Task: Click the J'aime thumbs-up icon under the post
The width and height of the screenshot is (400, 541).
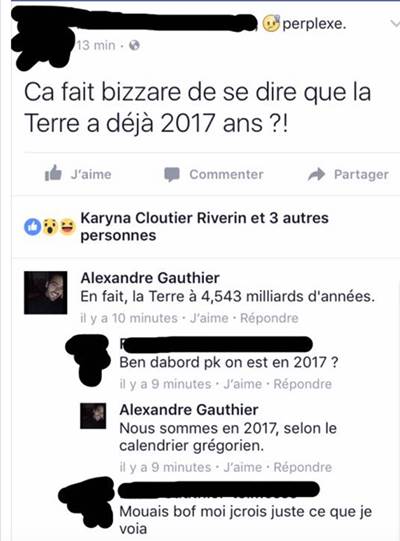Action: (x=53, y=173)
